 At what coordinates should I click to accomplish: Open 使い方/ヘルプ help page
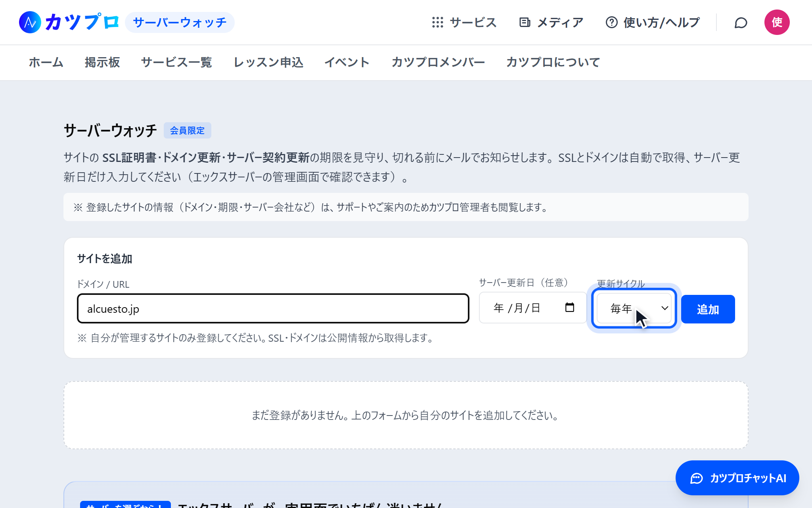[653, 22]
